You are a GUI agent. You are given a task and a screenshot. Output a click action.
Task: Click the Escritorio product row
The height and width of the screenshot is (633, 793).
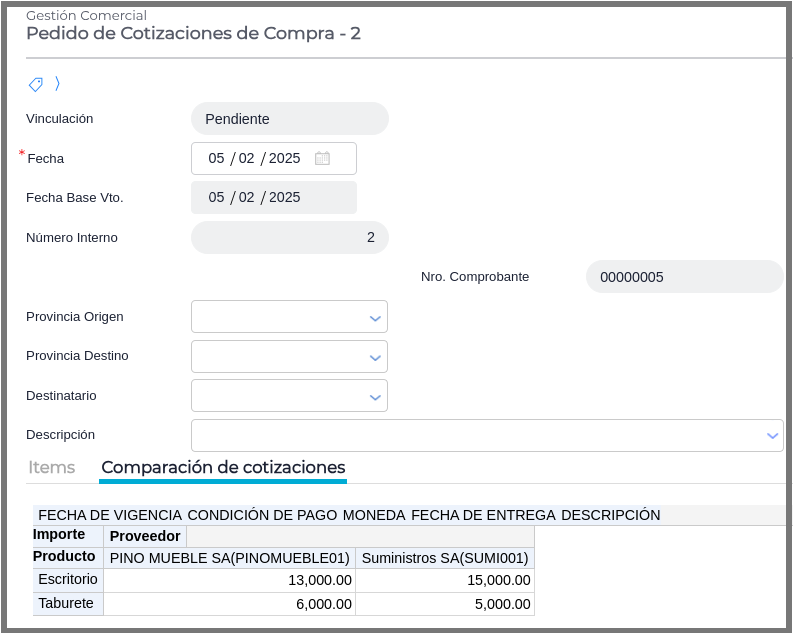point(68,579)
